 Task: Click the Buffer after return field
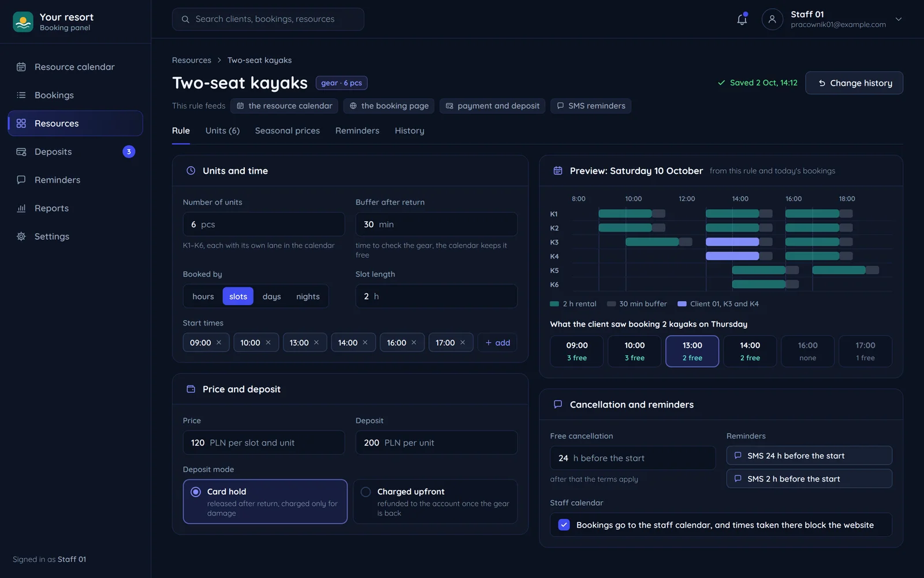click(x=437, y=224)
